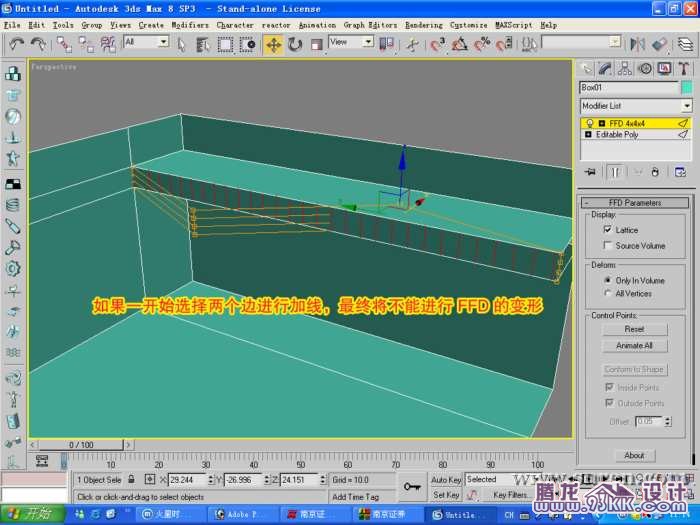Image resolution: width=700 pixels, height=525 pixels.
Task: Toggle the Angle Snap icon
Action: (x=459, y=44)
